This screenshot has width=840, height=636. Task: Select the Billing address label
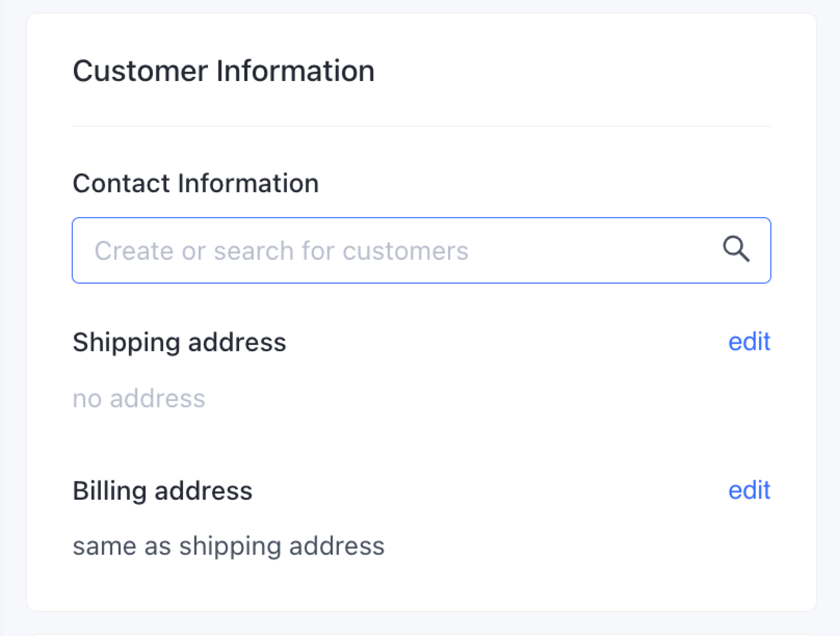point(162,490)
